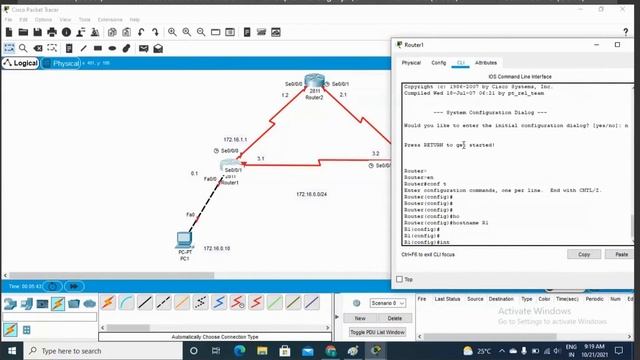Select the Connections lightning category

(58, 304)
